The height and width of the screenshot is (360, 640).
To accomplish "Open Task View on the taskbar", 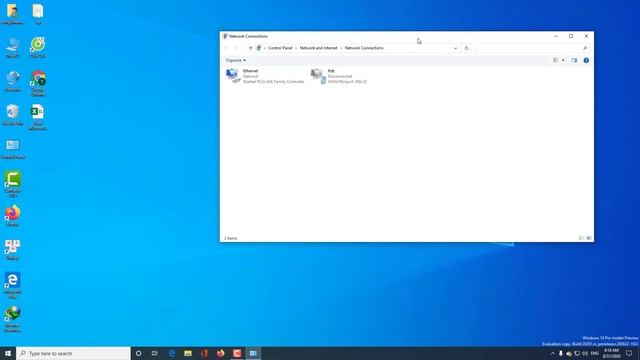I will tap(155, 353).
